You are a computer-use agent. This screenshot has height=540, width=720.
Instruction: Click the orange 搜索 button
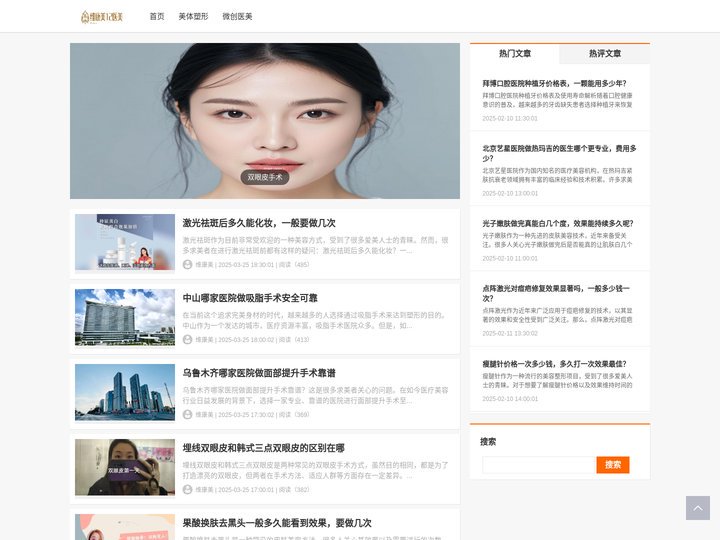click(613, 465)
